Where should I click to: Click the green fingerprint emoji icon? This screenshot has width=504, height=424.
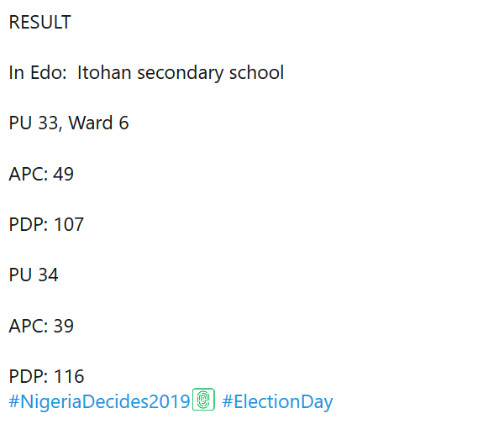pyautogui.click(x=204, y=400)
